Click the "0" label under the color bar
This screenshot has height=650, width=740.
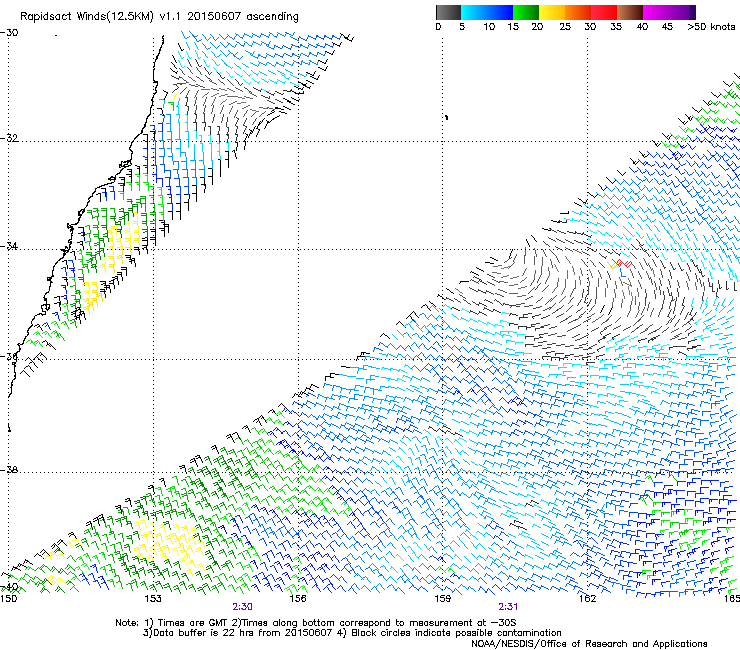point(438,26)
